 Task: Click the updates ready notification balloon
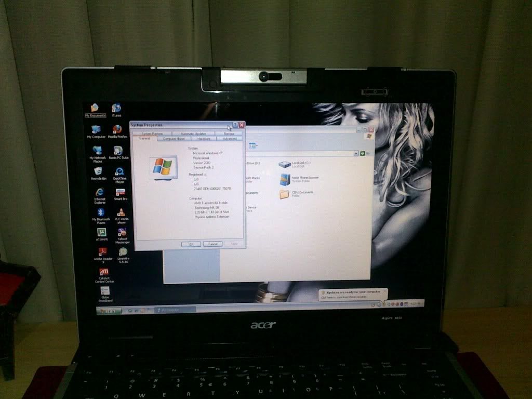tap(352, 295)
